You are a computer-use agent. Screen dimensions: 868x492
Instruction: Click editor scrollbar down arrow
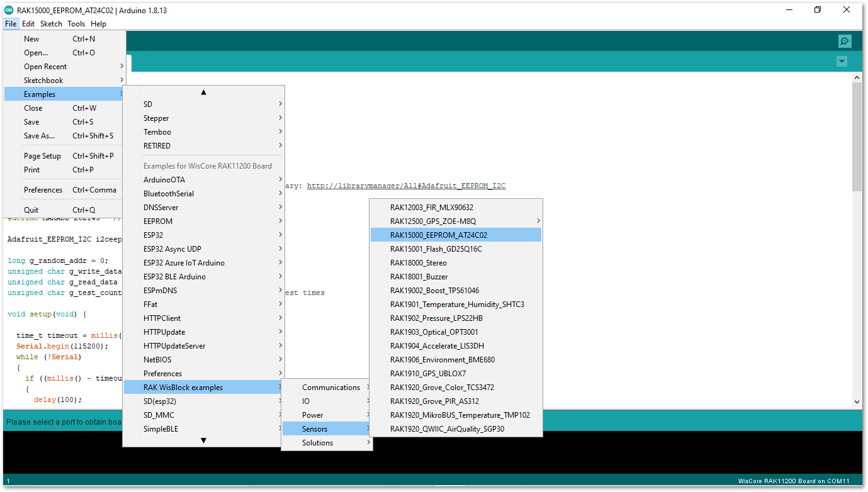click(x=857, y=401)
